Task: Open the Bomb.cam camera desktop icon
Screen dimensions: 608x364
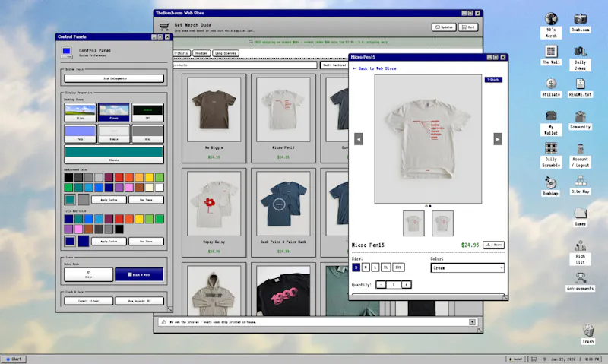Action: [580, 23]
